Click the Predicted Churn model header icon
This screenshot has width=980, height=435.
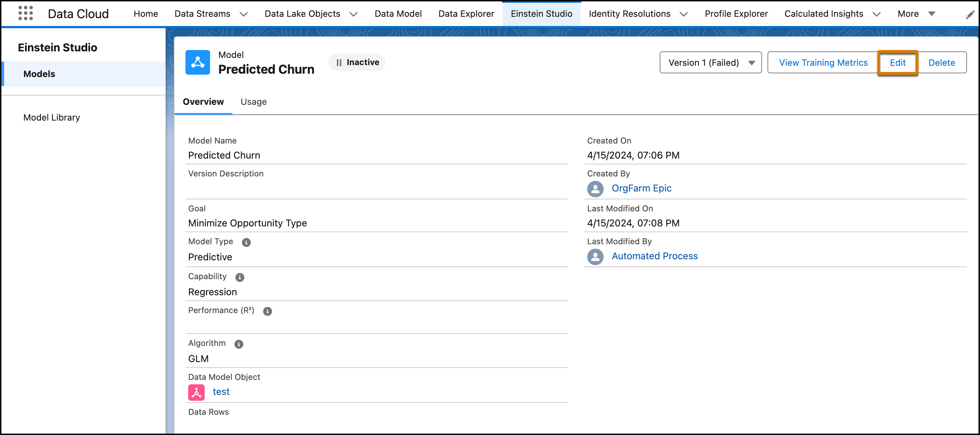click(x=197, y=62)
